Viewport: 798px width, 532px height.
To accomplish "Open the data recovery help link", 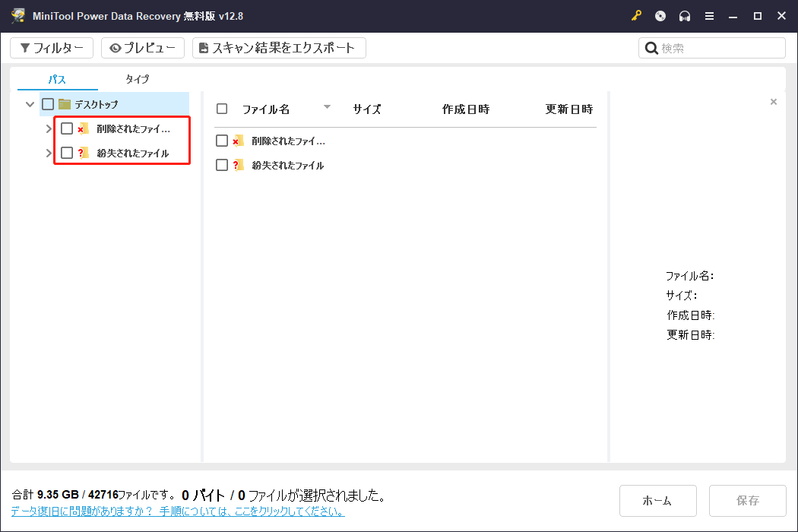I will (x=178, y=511).
